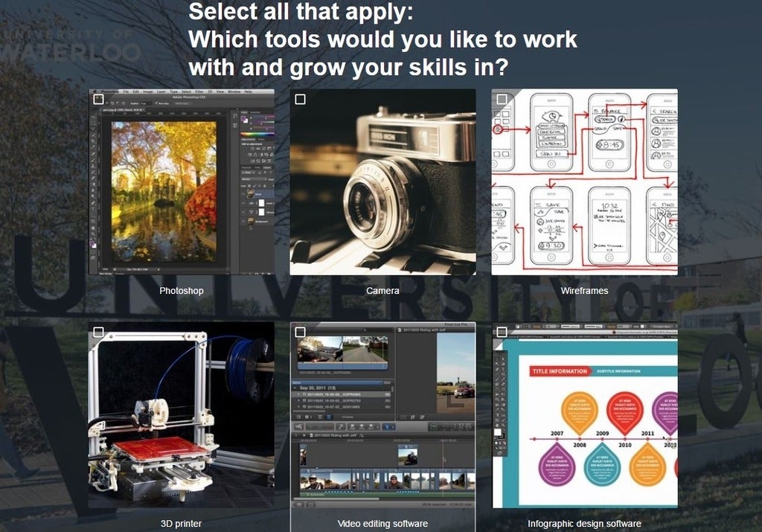
Task: Check the 3D printer option checkbox
Action: point(97,331)
